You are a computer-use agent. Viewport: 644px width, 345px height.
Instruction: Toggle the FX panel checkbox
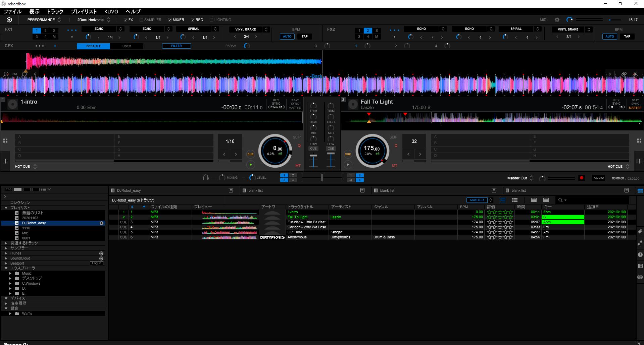tap(126, 20)
